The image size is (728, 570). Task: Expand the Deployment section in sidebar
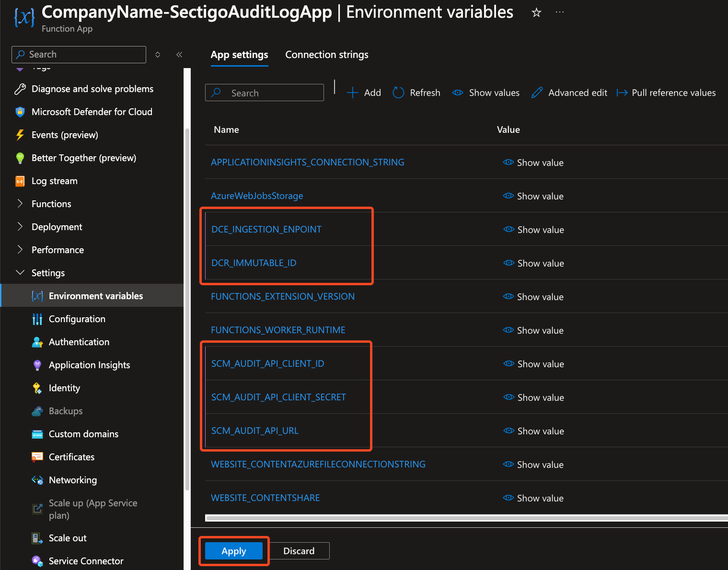tap(20, 227)
